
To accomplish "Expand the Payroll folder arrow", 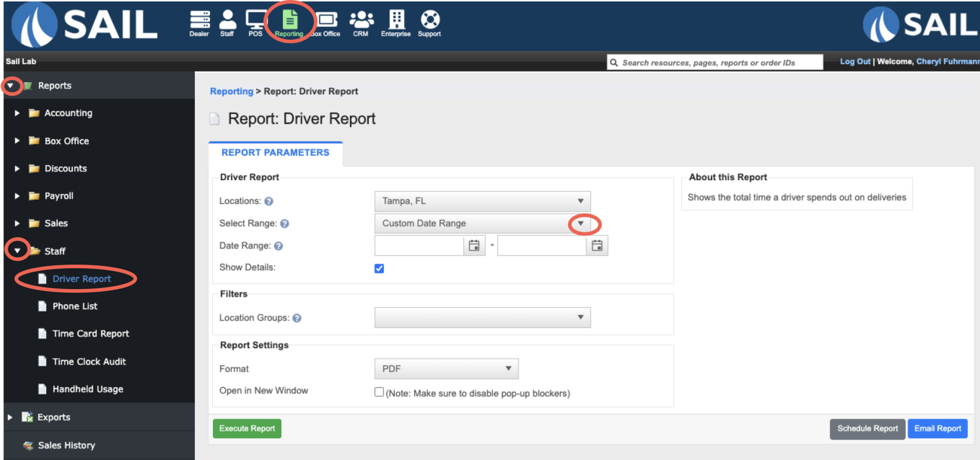I will (17, 196).
